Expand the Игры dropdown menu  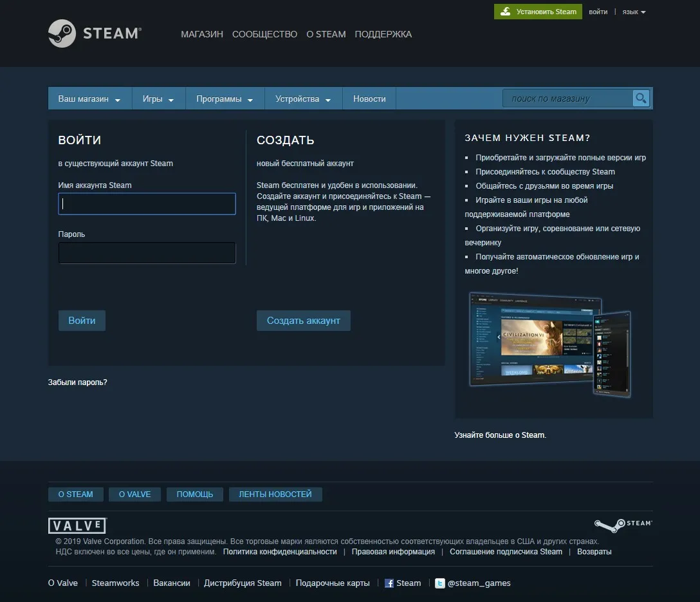158,99
